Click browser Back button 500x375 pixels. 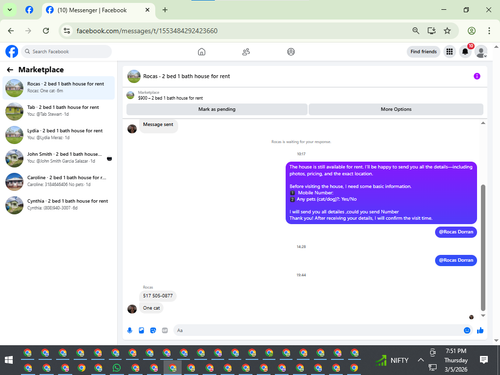point(11,31)
